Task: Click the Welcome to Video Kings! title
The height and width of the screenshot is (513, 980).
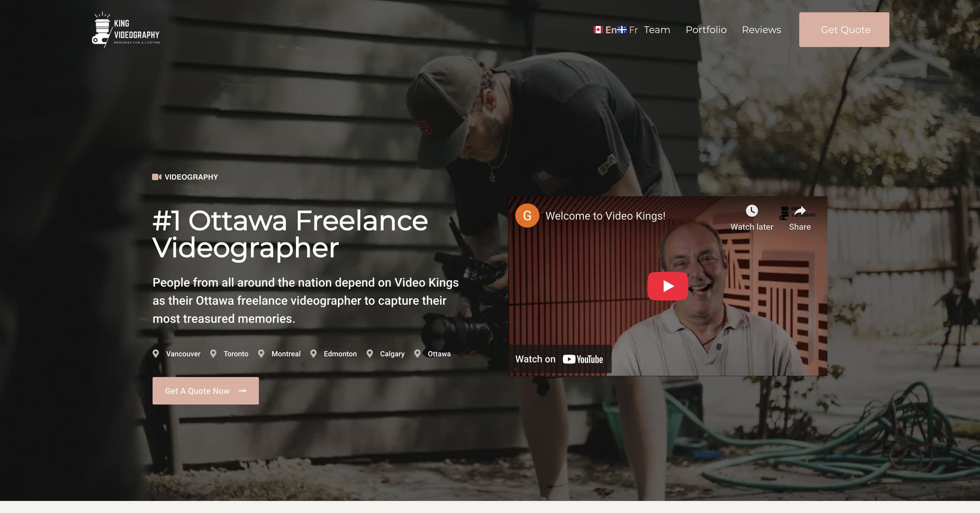Action: (605, 216)
